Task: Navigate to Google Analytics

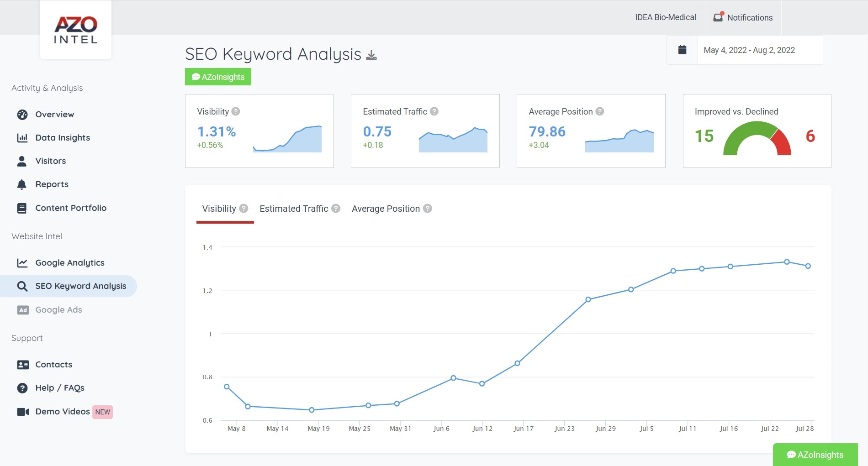Action: (70, 263)
